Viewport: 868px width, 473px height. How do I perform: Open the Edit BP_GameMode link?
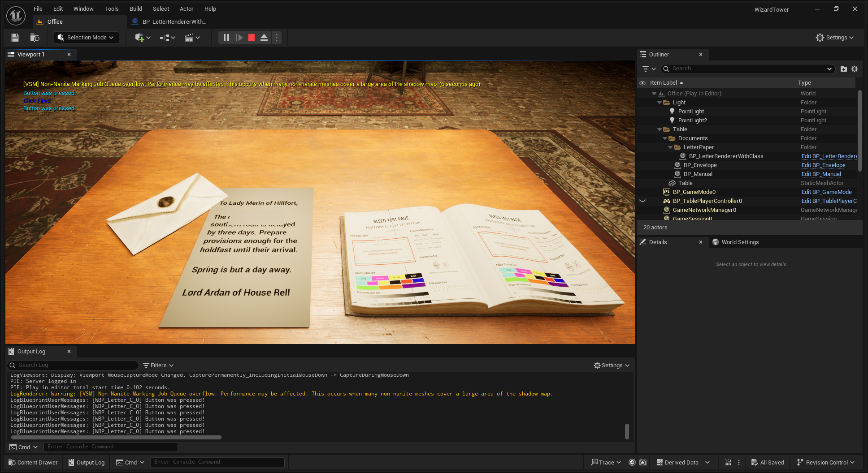click(826, 192)
